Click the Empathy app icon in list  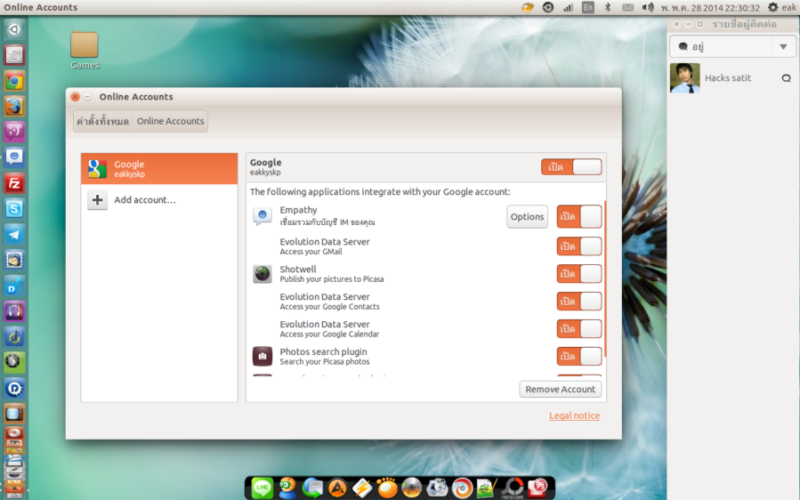pos(262,216)
